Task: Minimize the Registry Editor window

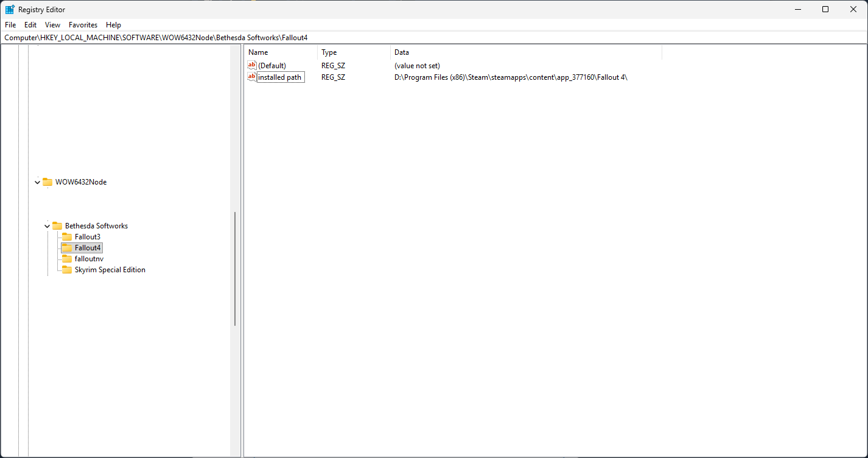Action: [797, 9]
